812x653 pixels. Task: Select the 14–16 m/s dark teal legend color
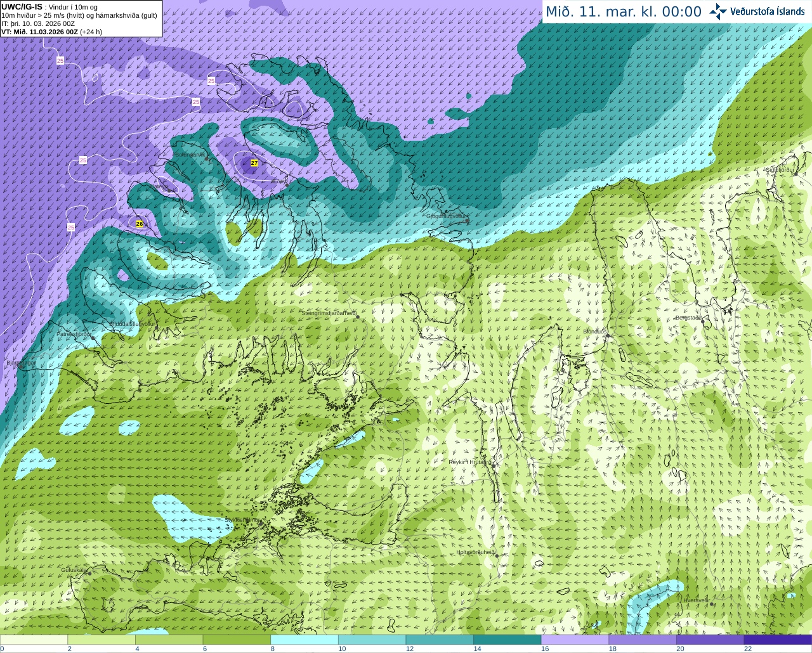(x=507, y=640)
